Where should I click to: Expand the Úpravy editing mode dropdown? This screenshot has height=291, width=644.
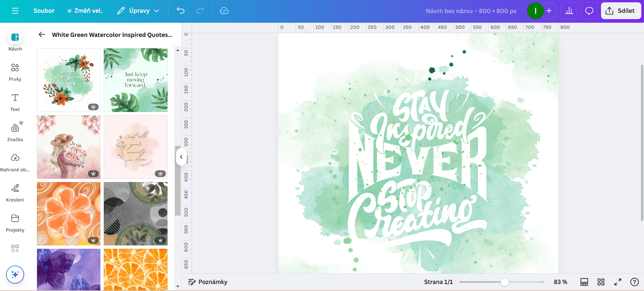(138, 11)
